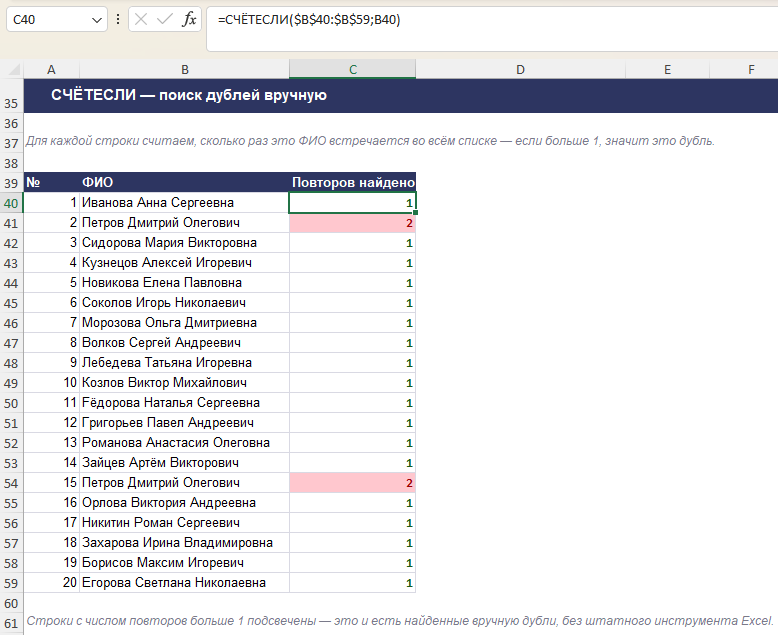This screenshot has width=778, height=635.
Task: Click the count value in Егорова's row
Action: coord(353,583)
